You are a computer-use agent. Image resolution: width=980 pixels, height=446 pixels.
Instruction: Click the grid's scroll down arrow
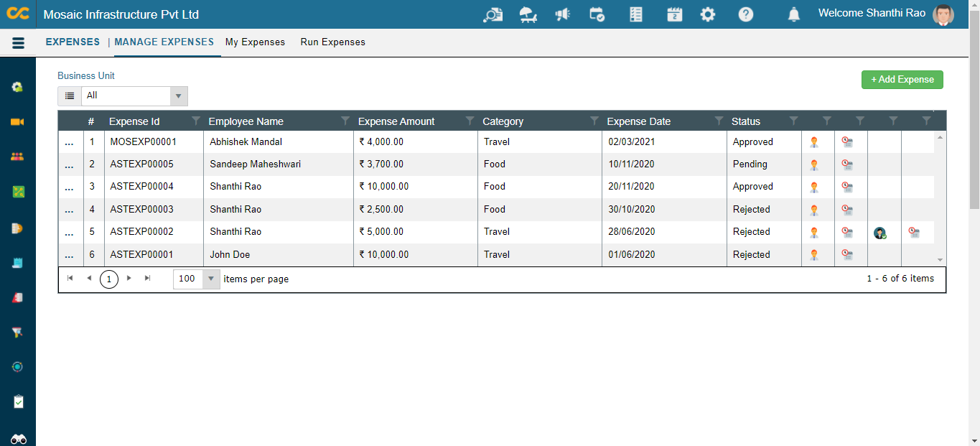click(940, 259)
